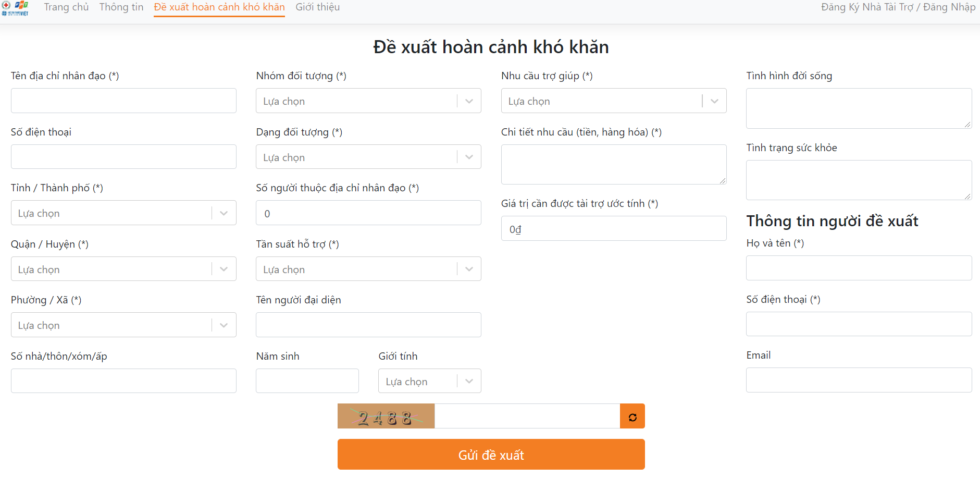The image size is (980, 478).
Task: Focus the Tên địa chỉ nhân đạo field
Action: click(x=123, y=101)
